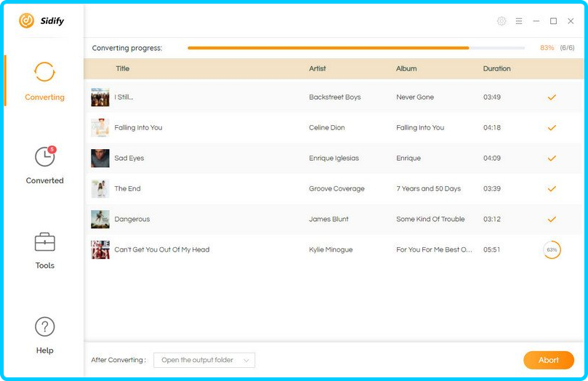Click checkmark for The End track
The width and height of the screenshot is (588, 381).
552,188
